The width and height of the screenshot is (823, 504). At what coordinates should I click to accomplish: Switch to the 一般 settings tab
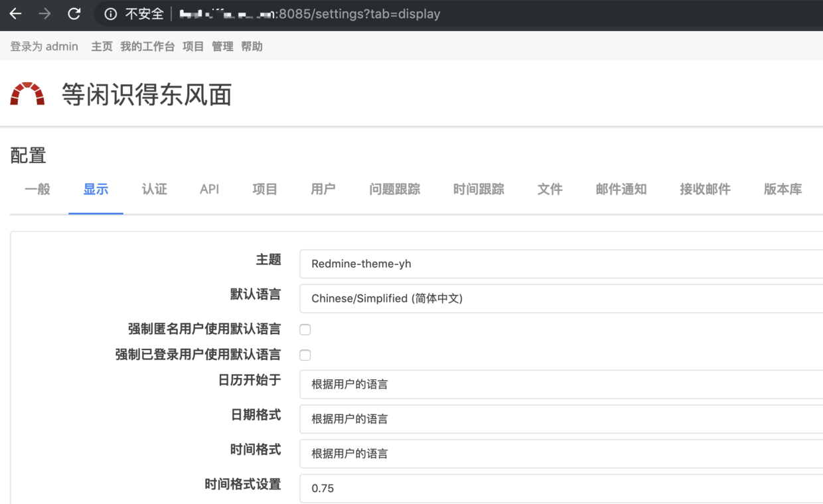[x=37, y=190]
